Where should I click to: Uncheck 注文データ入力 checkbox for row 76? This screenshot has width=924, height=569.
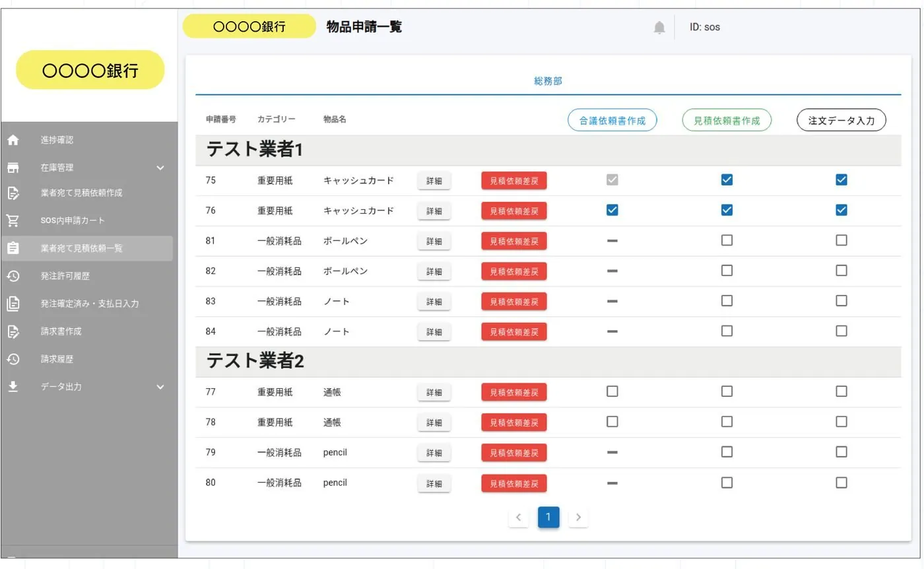(841, 211)
